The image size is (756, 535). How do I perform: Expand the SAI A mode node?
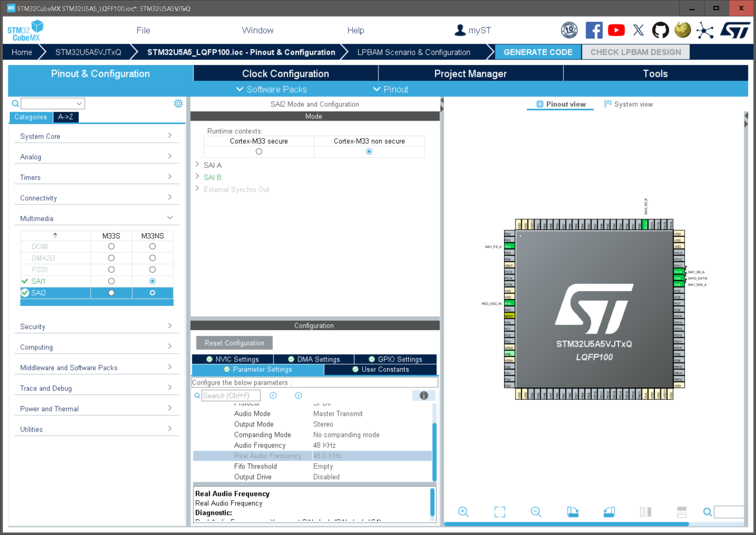197,164
